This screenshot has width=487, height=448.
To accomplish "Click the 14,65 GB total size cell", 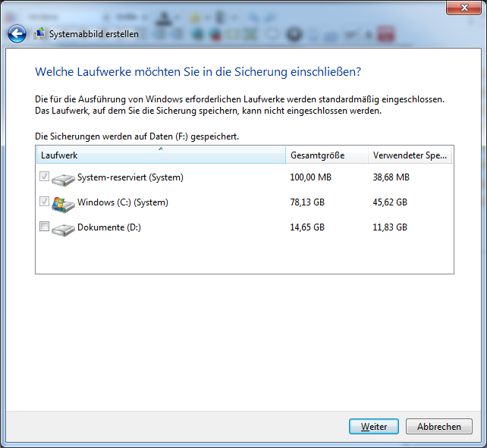I will pyautogui.click(x=308, y=227).
